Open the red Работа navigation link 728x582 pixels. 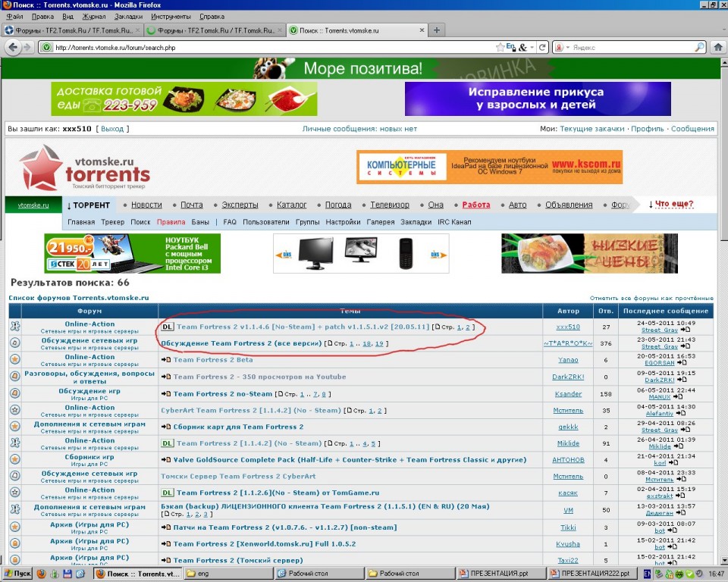coord(476,205)
